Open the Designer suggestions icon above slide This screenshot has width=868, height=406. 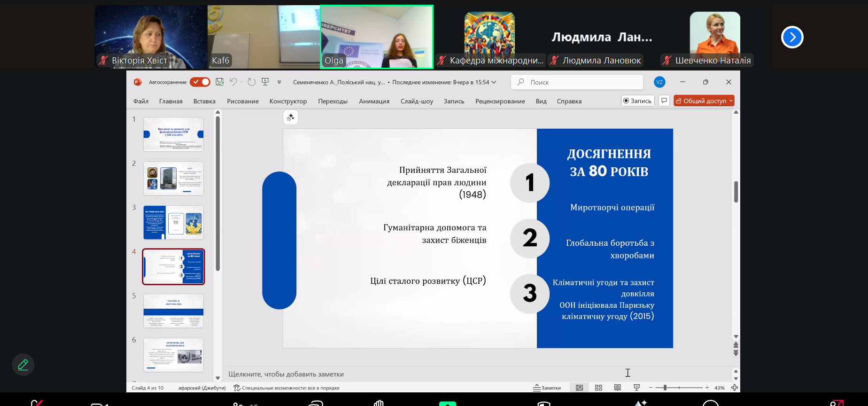[291, 117]
